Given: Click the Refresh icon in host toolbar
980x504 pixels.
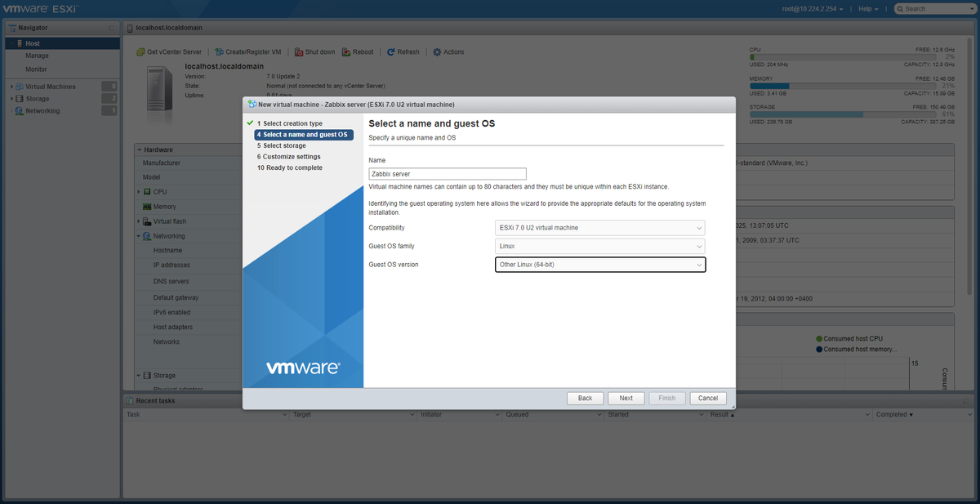Looking at the screenshot, I should coord(391,51).
